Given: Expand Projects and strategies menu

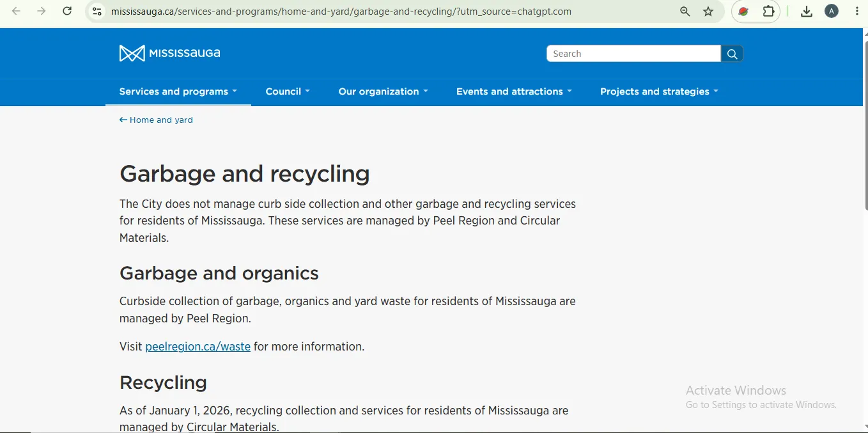Looking at the screenshot, I should click(x=660, y=91).
